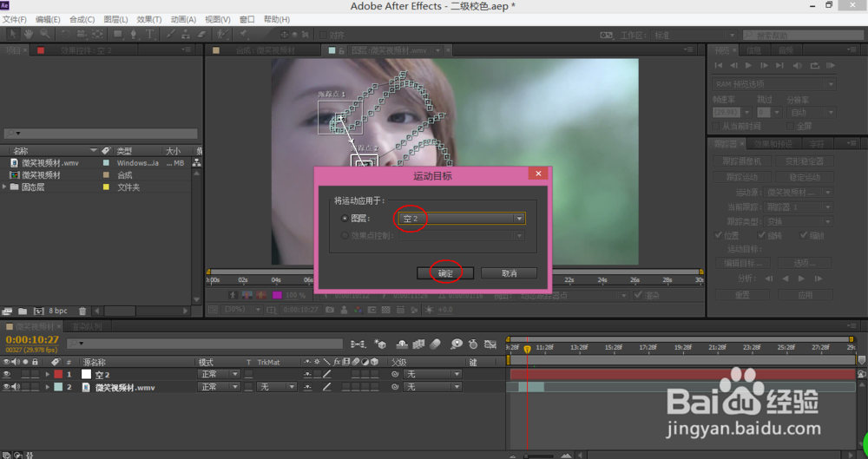The width and height of the screenshot is (868, 459).
Task: Open mode dropdown for layer 空 2
Action: pyautogui.click(x=219, y=374)
